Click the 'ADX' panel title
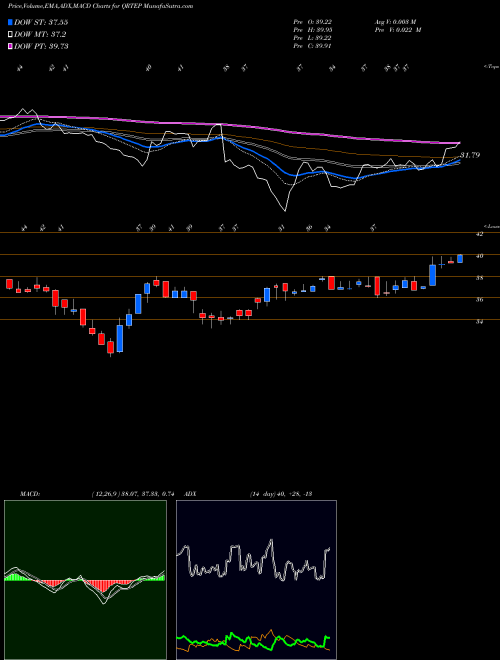Image resolution: width=500 pixels, height=660 pixels. (x=191, y=494)
